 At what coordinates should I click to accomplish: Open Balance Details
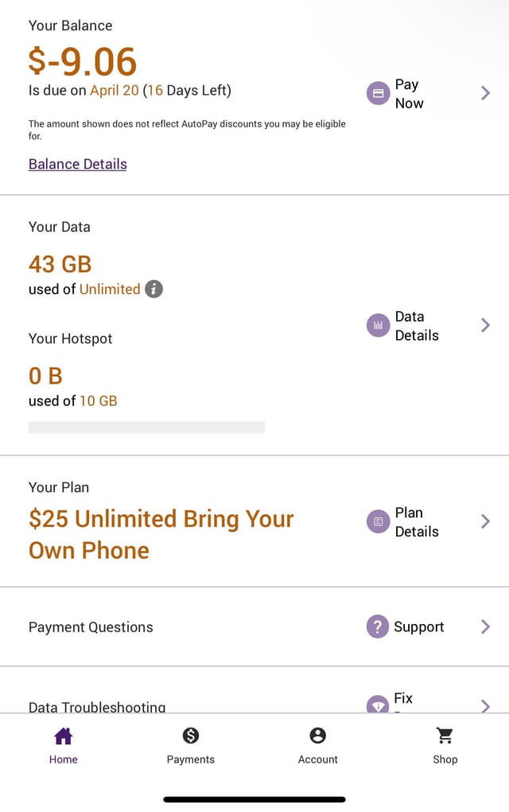tap(77, 164)
